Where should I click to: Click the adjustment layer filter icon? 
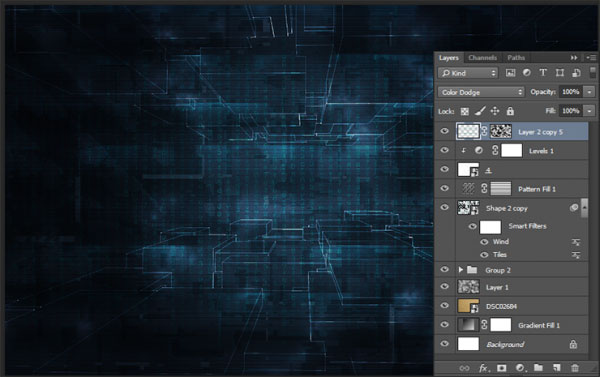point(527,72)
